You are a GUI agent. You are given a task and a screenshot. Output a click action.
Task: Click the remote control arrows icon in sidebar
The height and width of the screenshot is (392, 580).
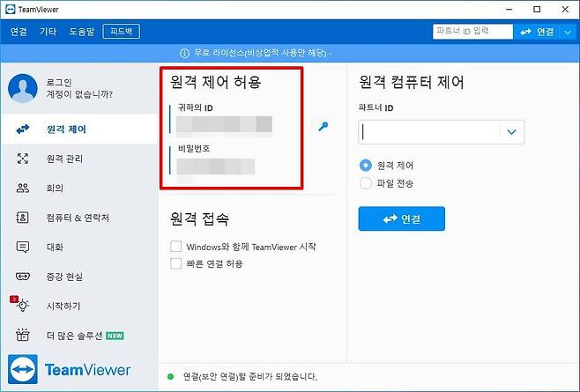click(23, 129)
